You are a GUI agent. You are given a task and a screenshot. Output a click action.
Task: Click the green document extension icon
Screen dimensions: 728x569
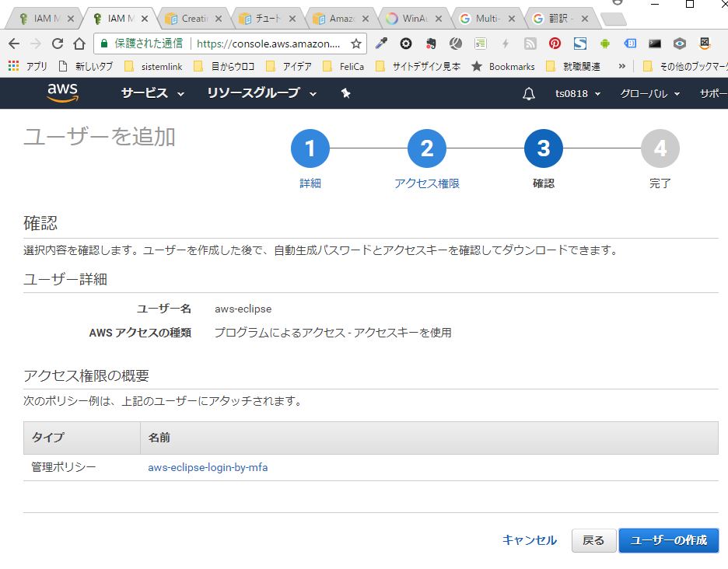tap(481, 44)
